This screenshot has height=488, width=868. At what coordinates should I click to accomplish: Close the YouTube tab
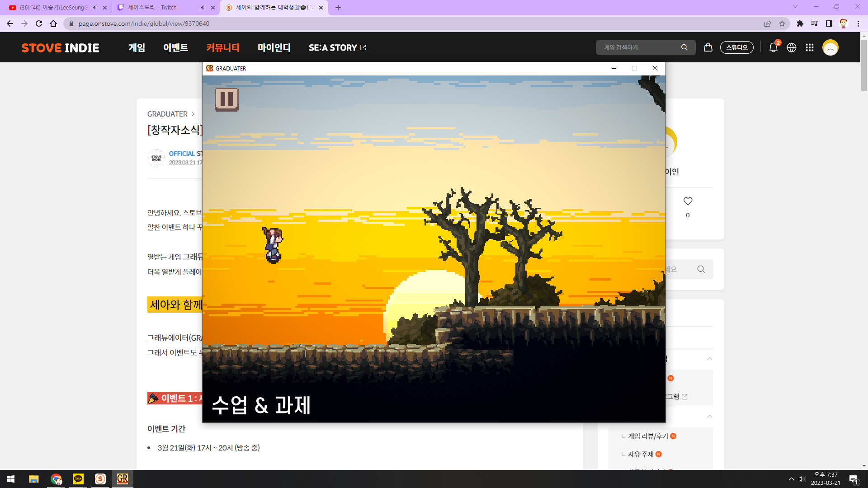pyautogui.click(x=105, y=8)
